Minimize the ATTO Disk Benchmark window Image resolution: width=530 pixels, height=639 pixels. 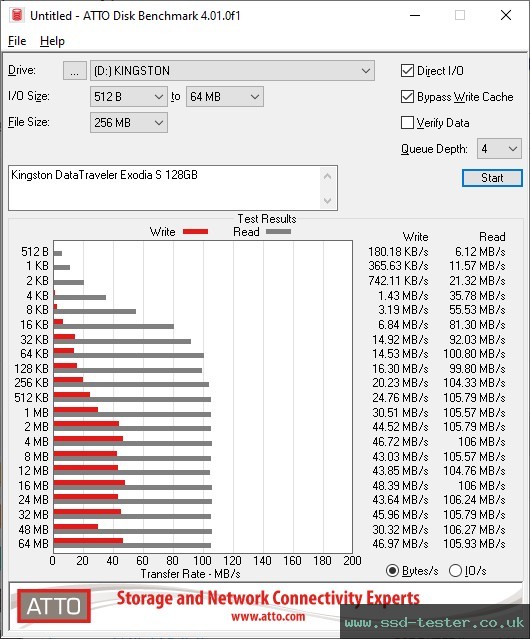coord(415,15)
